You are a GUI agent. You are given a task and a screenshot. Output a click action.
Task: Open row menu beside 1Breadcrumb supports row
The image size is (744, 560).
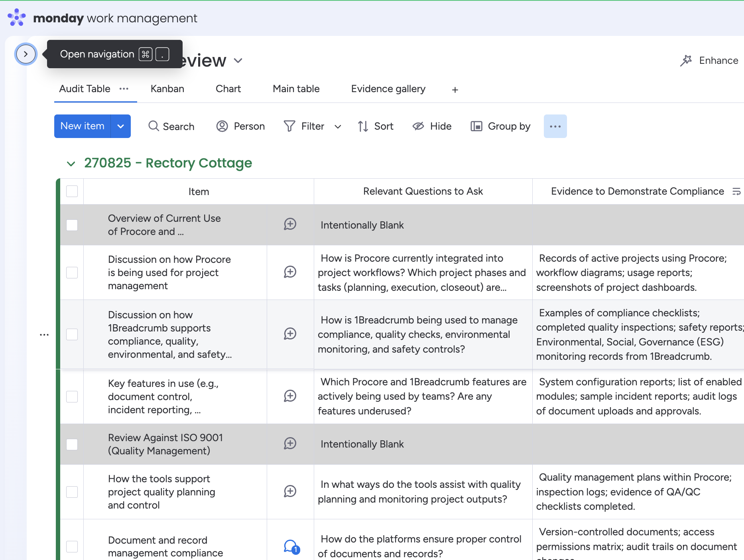click(x=44, y=335)
